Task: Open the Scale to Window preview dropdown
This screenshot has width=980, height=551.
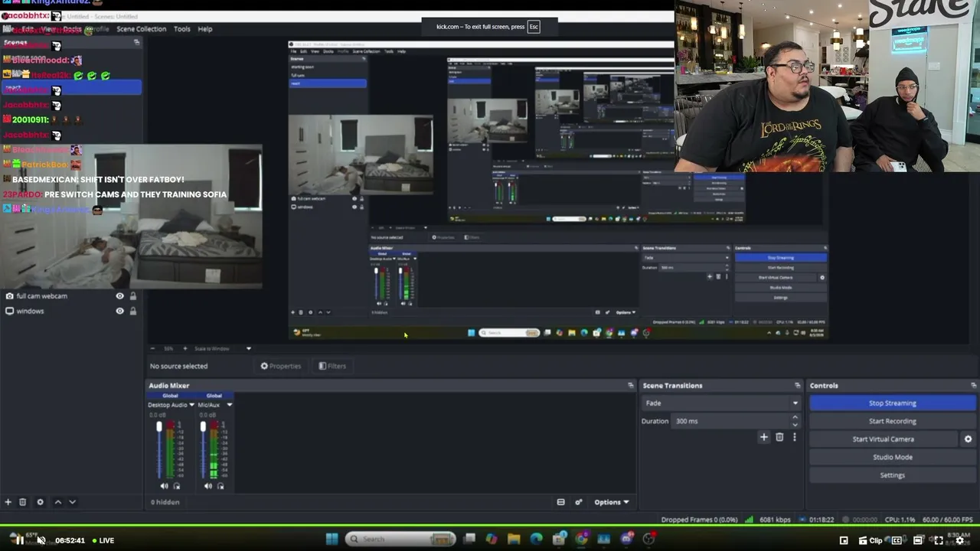Action: click(248, 349)
